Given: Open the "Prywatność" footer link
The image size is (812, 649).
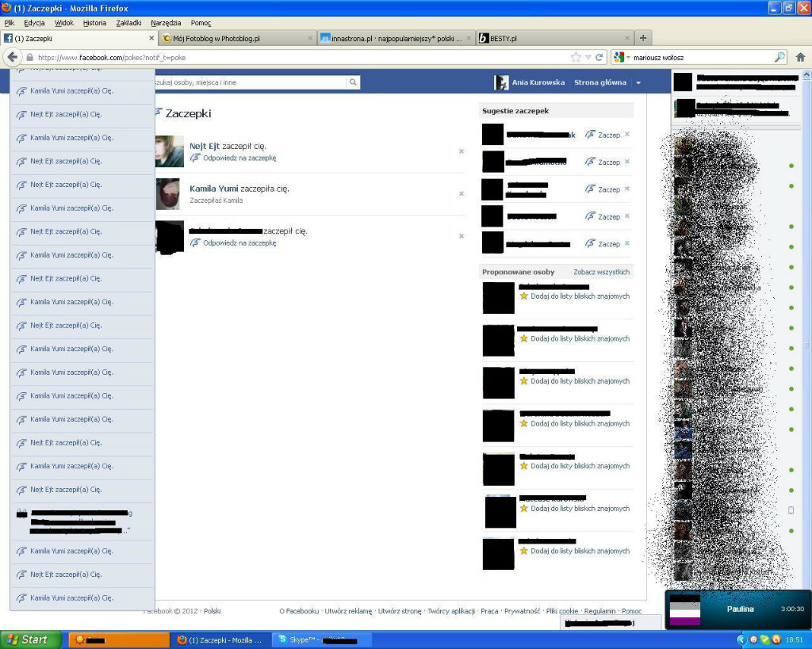Looking at the screenshot, I should point(522,611).
